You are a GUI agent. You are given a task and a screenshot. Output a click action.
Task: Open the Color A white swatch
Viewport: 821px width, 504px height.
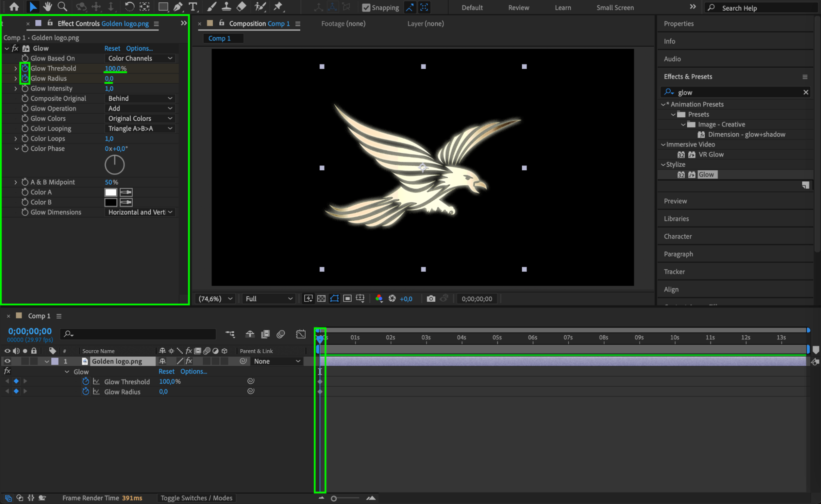pyautogui.click(x=110, y=192)
